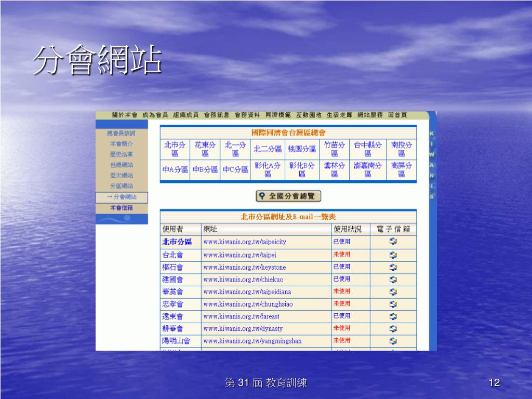Go back via 回首頁 menu item
This screenshot has width=532, height=399.
pos(397,115)
